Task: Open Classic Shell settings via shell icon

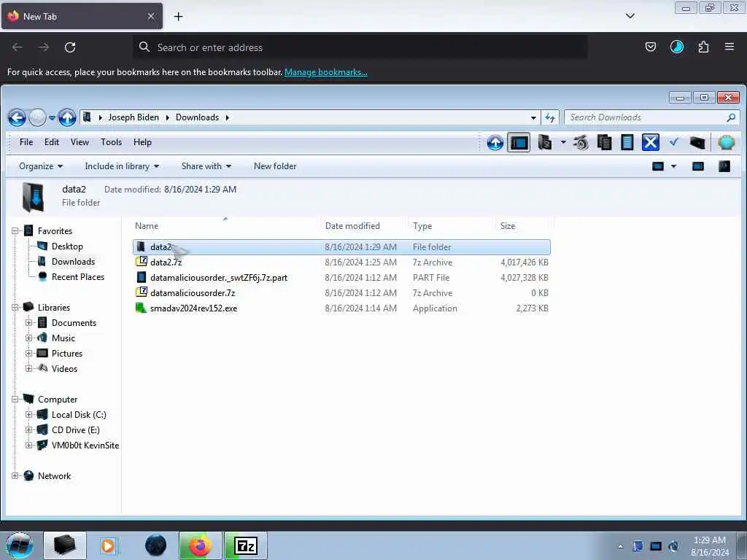Action: [726, 142]
